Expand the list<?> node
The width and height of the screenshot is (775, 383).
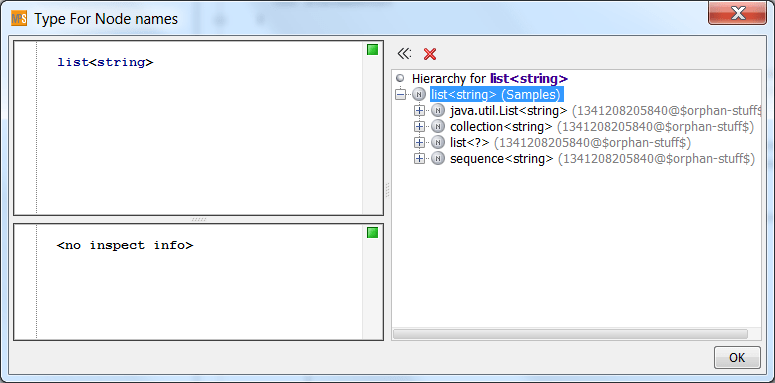pyautogui.click(x=419, y=142)
